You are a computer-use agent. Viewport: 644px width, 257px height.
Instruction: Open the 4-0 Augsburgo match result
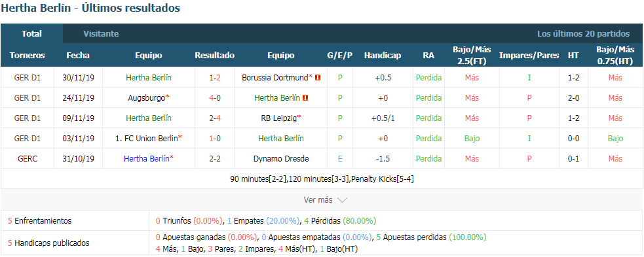pyautogui.click(x=215, y=98)
